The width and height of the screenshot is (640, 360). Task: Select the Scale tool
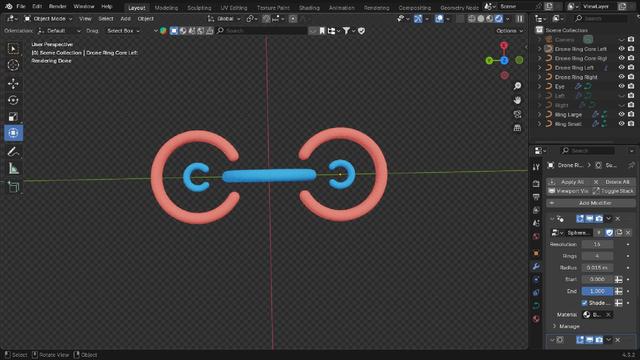coord(13,117)
